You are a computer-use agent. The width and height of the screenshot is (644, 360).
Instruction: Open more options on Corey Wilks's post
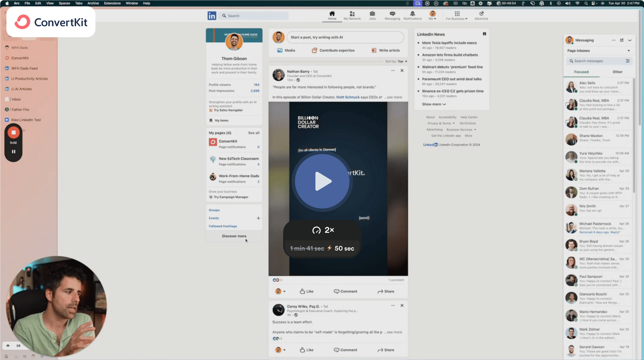(393, 305)
